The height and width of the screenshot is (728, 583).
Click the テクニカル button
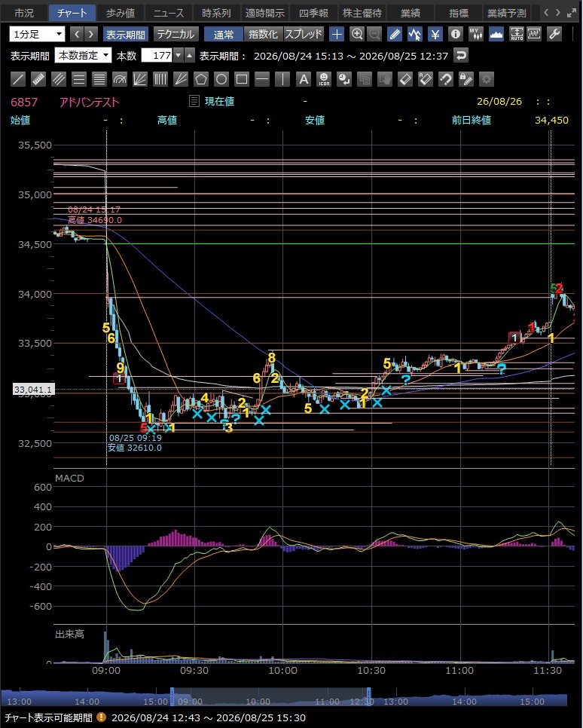pyautogui.click(x=176, y=35)
